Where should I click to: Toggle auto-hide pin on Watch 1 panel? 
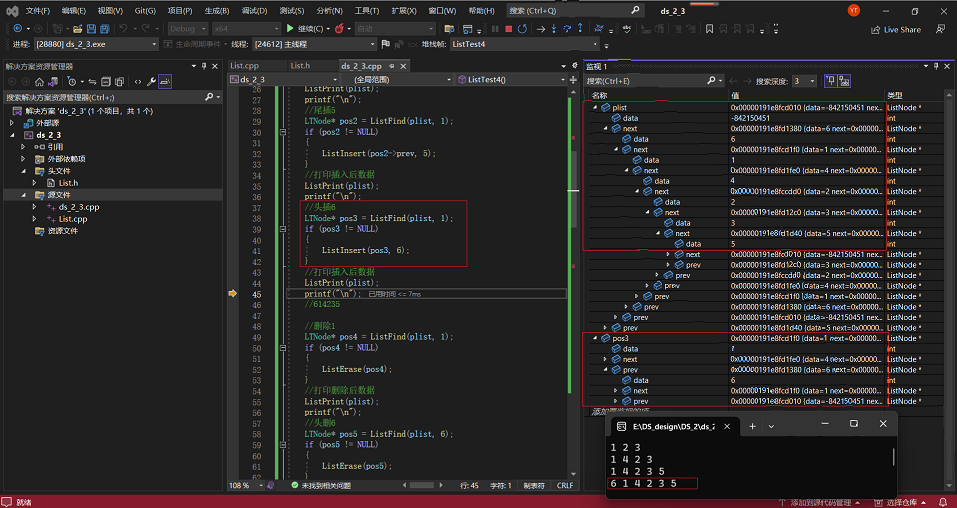(x=937, y=66)
